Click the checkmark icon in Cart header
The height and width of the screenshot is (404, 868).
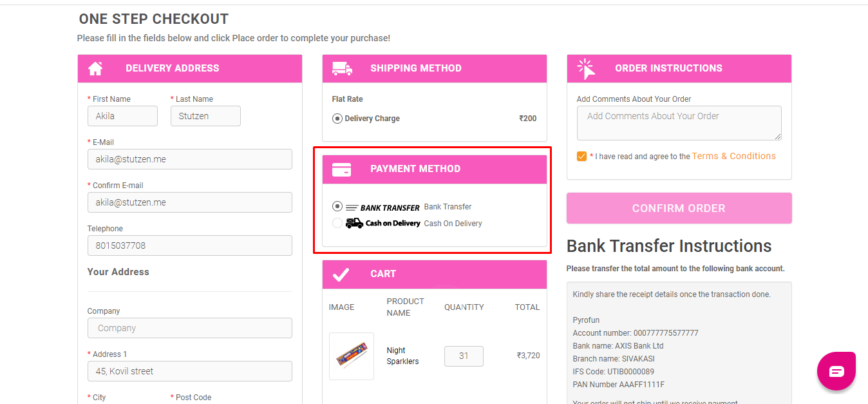coord(341,274)
